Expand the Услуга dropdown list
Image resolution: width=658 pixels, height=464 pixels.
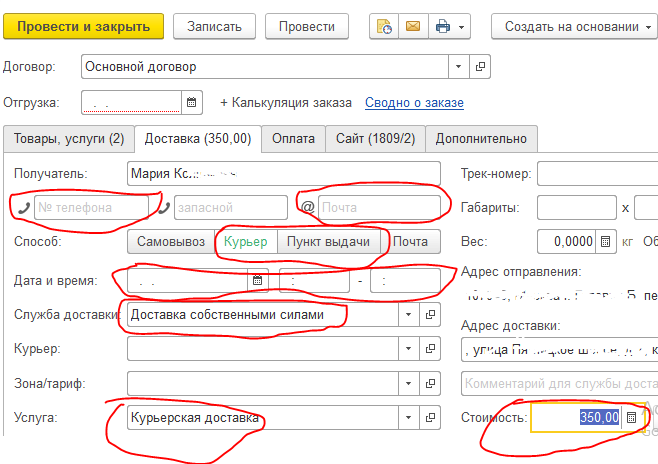(x=406, y=417)
